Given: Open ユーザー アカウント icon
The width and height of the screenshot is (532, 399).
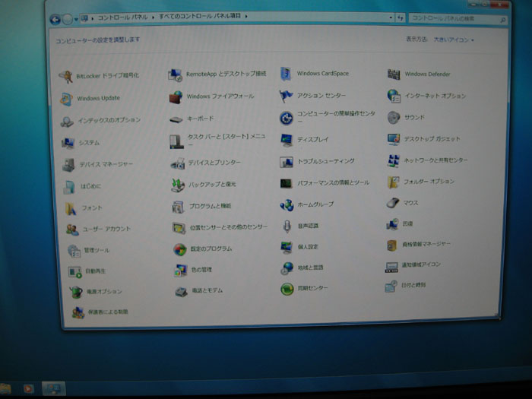Looking at the screenshot, I should [72, 230].
